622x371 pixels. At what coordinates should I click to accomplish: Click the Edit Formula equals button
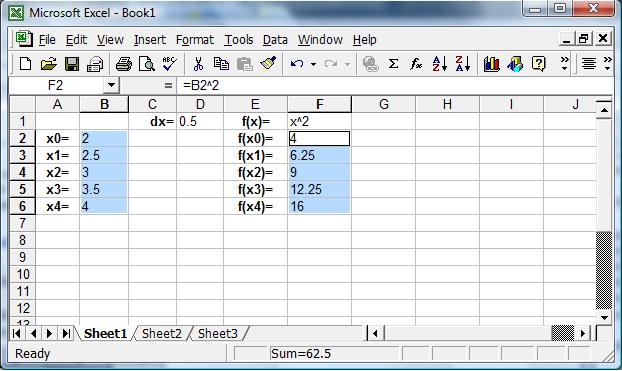click(168, 85)
